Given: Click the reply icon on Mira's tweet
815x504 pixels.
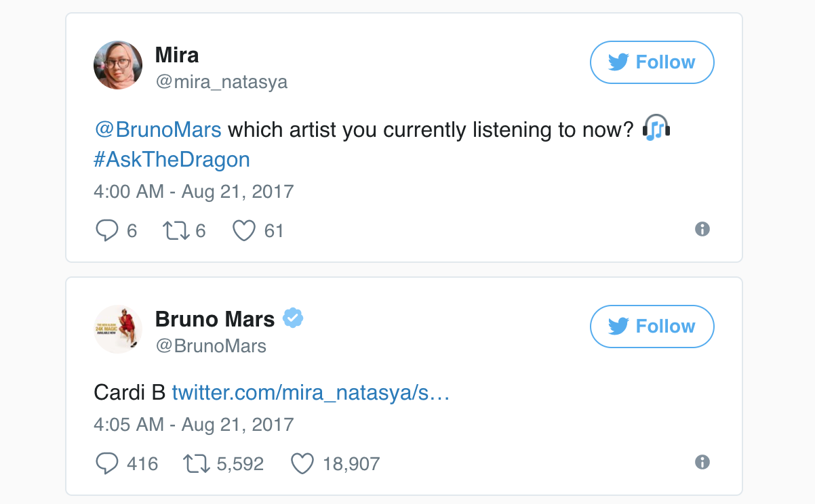Looking at the screenshot, I should point(107,231).
